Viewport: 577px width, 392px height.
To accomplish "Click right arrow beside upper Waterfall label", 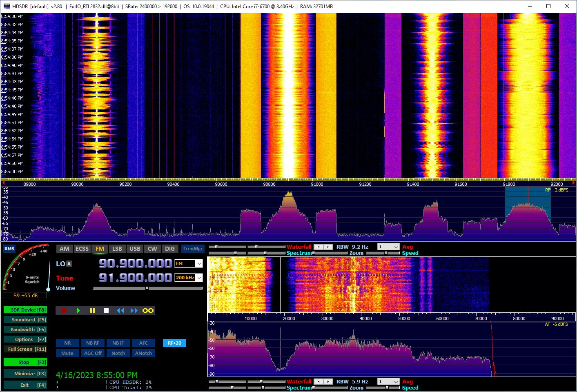I will 329,247.
